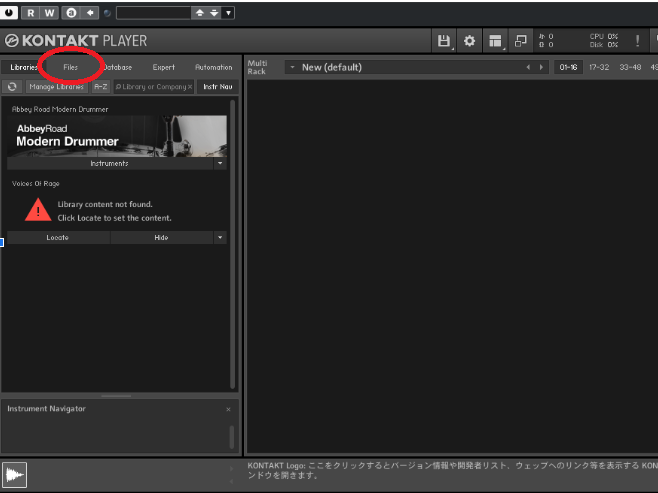
Task: Load next preset with down arrow
Action: pos(214,13)
